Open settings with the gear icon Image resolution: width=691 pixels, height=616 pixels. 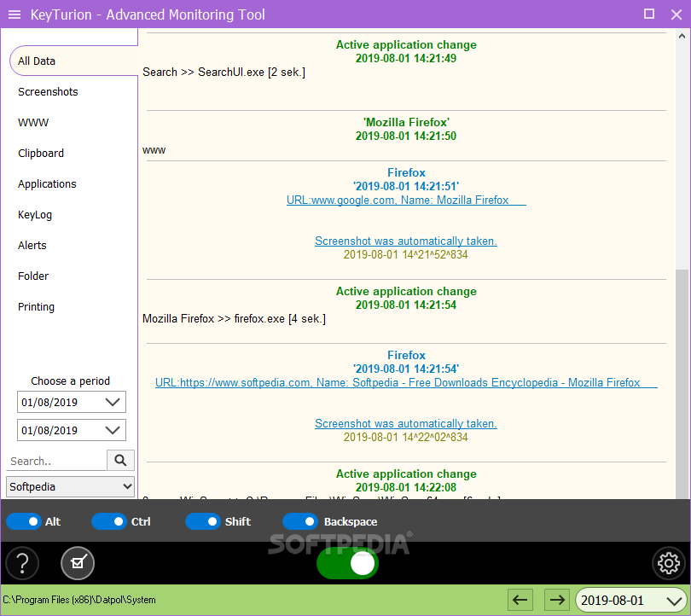tap(669, 563)
